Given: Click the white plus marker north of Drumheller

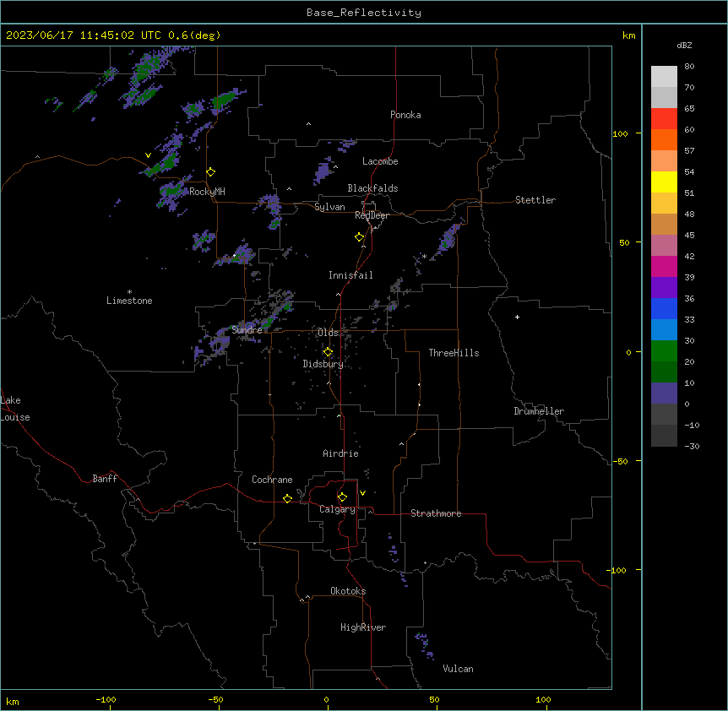Looking at the screenshot, I should point(517,317).
